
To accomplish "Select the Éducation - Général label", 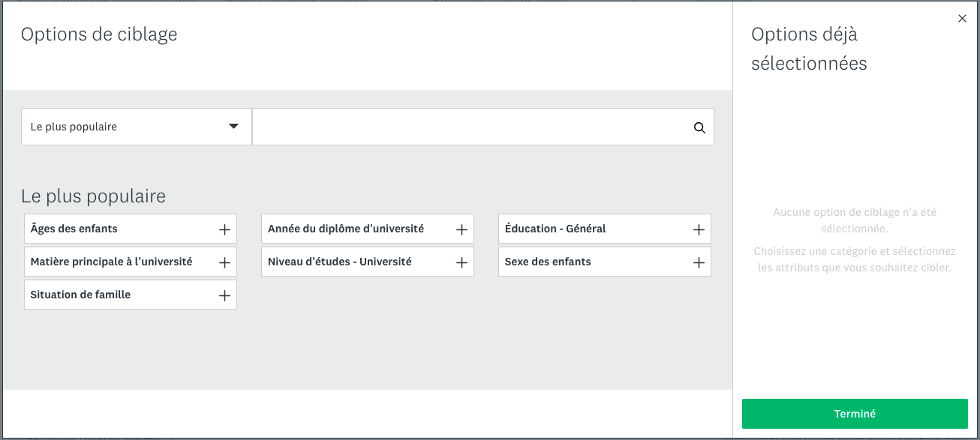I will (x=555, y=229).
